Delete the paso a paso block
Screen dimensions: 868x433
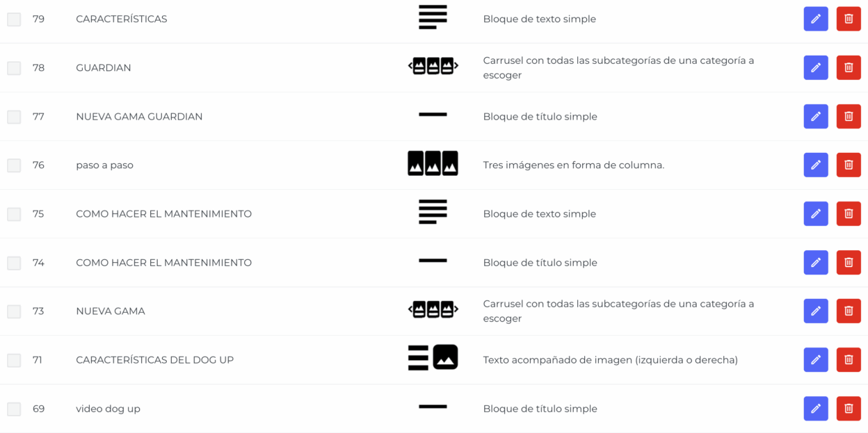tap(849, 165)
